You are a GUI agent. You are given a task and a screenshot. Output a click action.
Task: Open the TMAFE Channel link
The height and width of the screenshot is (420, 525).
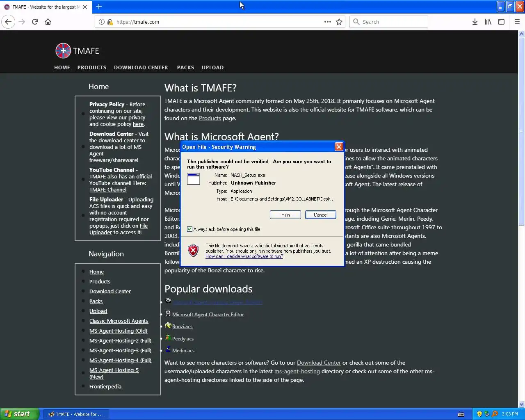108,190
